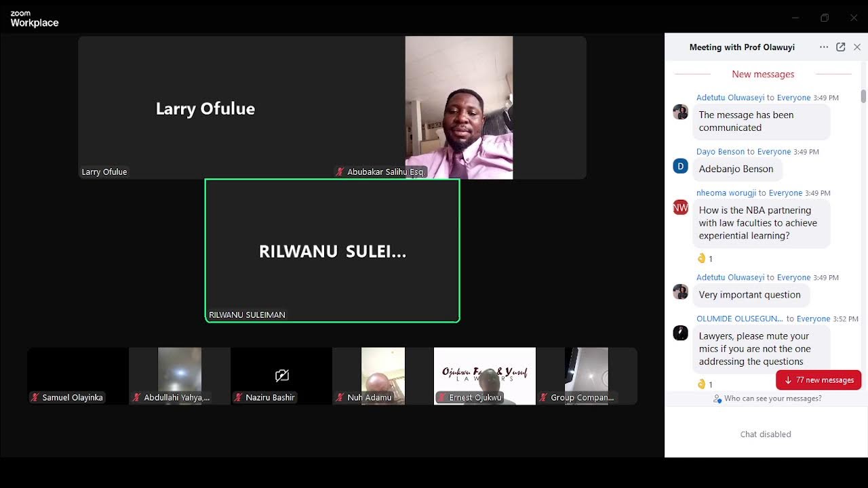This screenshot has height=488, width=868.
Task: Select RILWANU SULEIMAN active speaker tile
Action: click(x=332, y=251)
